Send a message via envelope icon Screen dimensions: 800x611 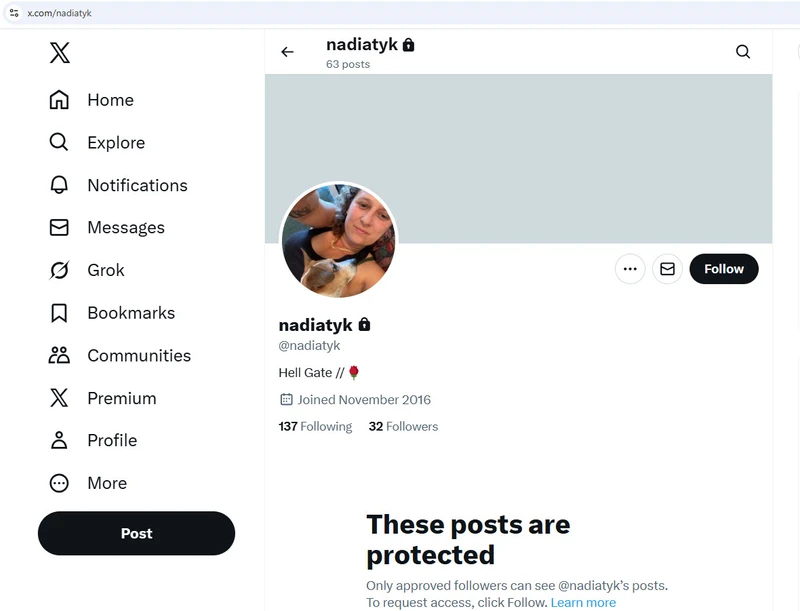click(x=667, y=269)
